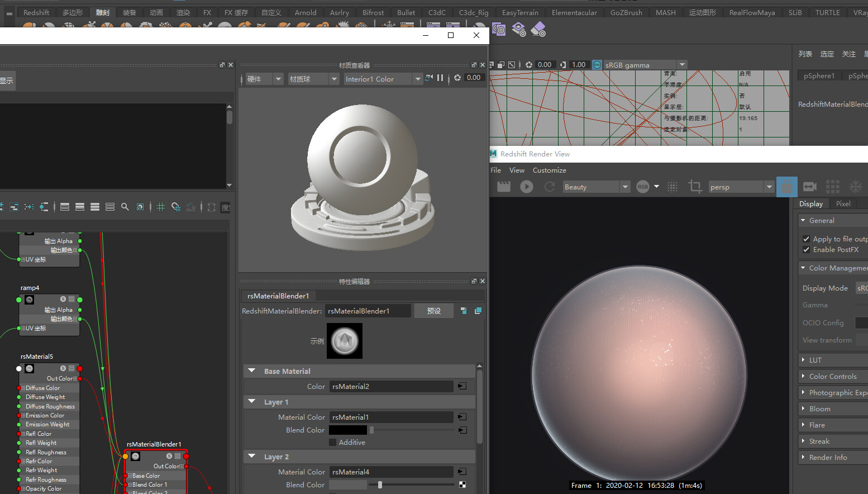The height and width of the screenshot is (494, 868).
Task: Click the 预设 presets button
Action: pos(434,311)
